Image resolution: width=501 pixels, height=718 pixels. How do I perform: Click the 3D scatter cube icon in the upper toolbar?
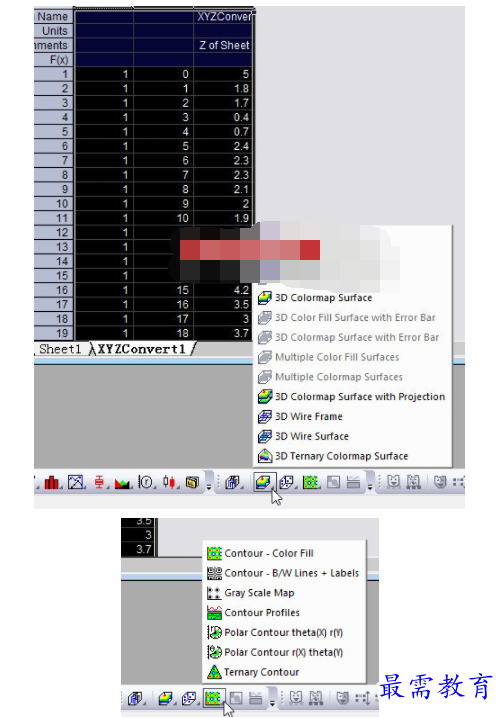click(287, 482)
